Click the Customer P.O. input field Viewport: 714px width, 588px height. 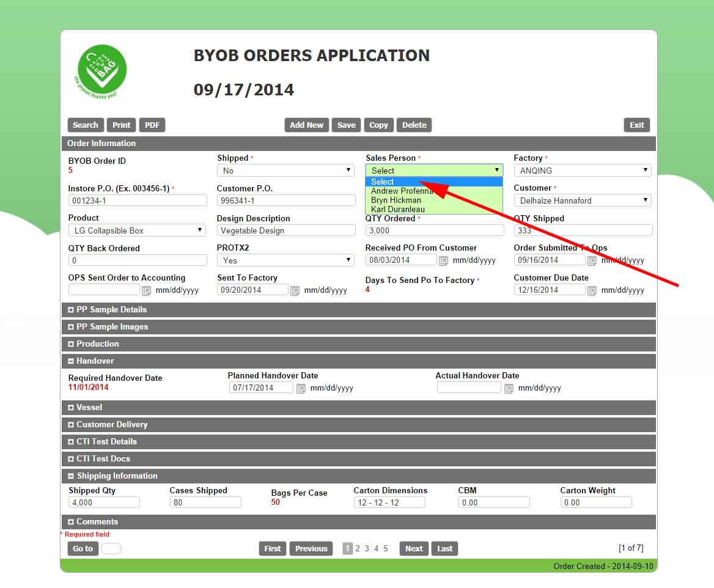pos(286,200)
